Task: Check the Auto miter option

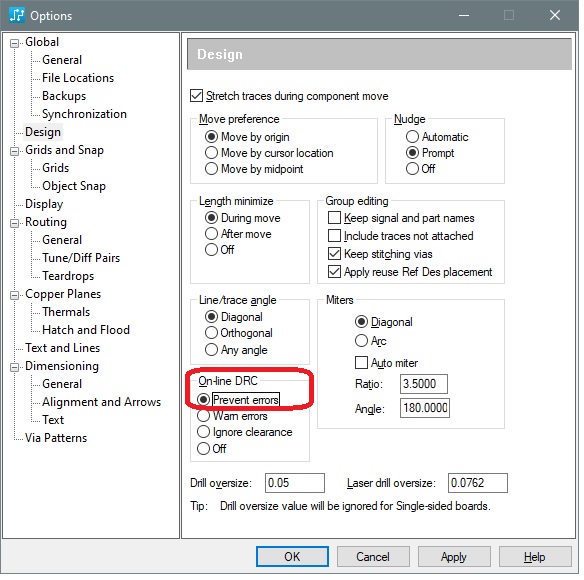Action: [361, 362]
